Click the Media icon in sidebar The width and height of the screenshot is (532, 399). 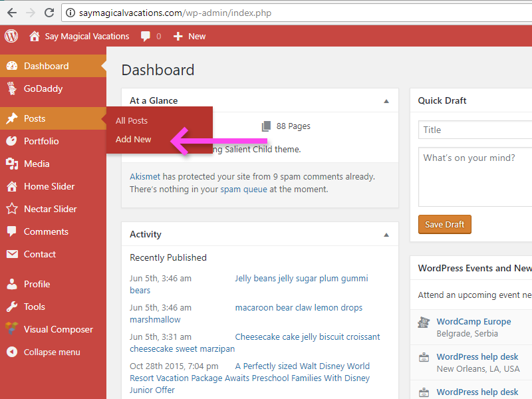(x=12, y=164)
